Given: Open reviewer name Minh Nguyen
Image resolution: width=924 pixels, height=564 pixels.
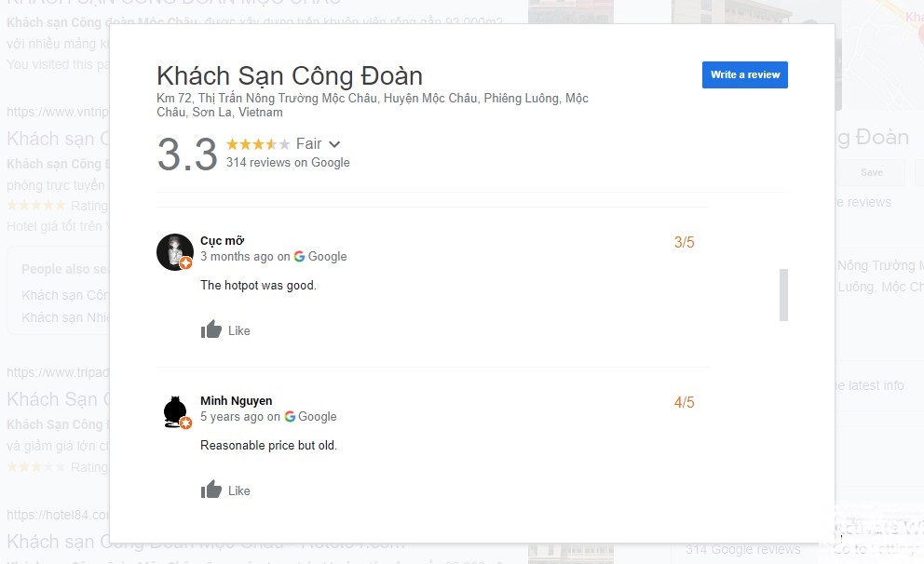Looking at the screenshot, I should pos(236,401).
